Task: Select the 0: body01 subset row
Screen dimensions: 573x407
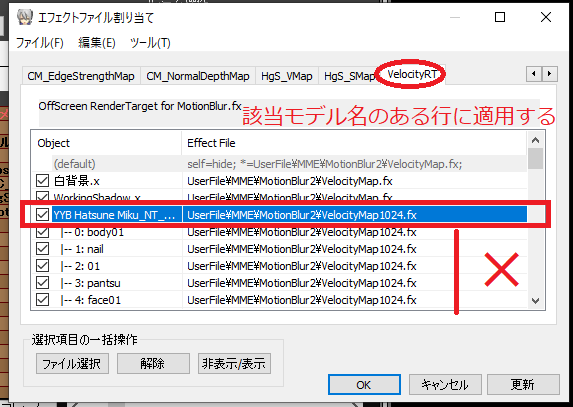Action: pyautogui.click(x=280, y=232)
